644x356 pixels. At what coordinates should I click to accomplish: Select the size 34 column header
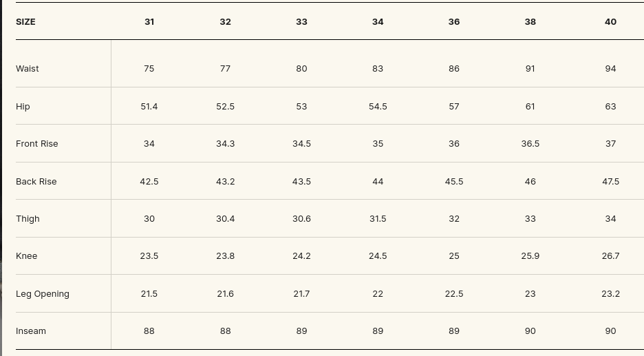click(378, 22)
